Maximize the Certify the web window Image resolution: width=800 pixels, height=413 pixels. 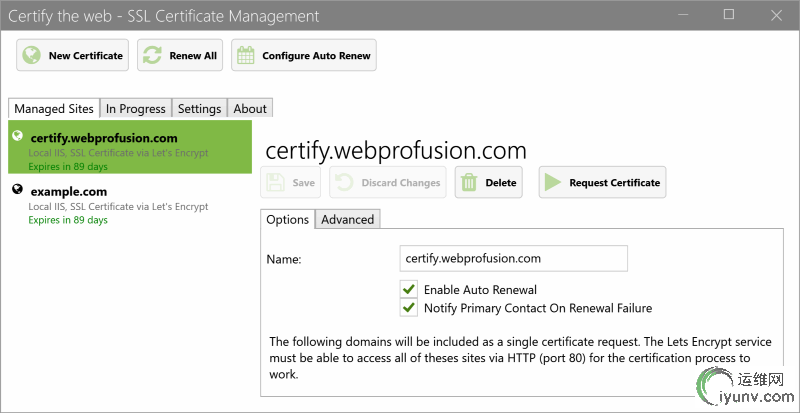(x=729, y=14)
